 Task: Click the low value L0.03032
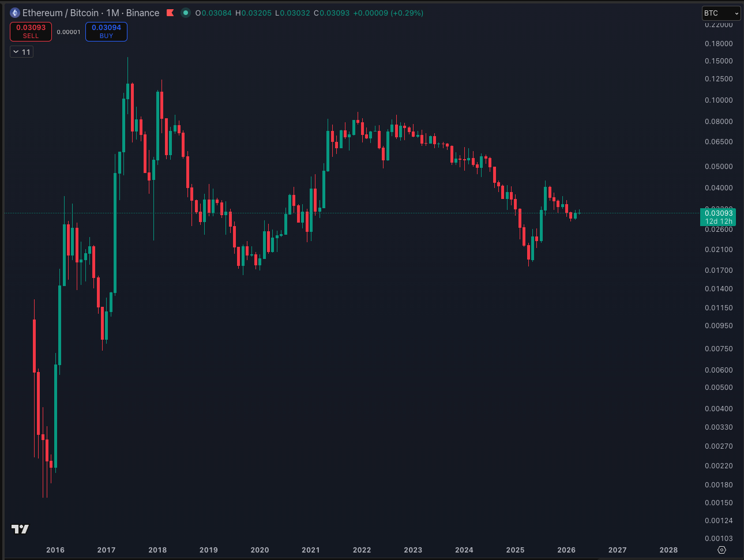[x=292, y=13]
